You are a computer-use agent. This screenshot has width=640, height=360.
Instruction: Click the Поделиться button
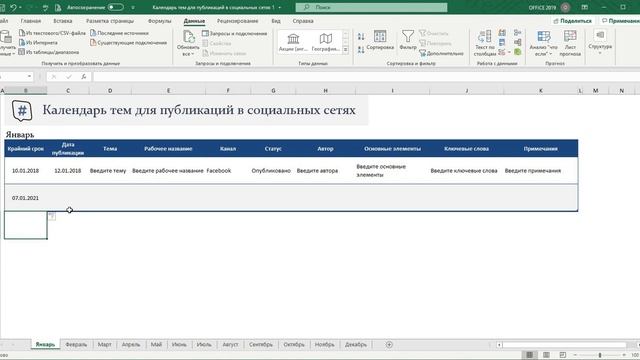point(572,21)
